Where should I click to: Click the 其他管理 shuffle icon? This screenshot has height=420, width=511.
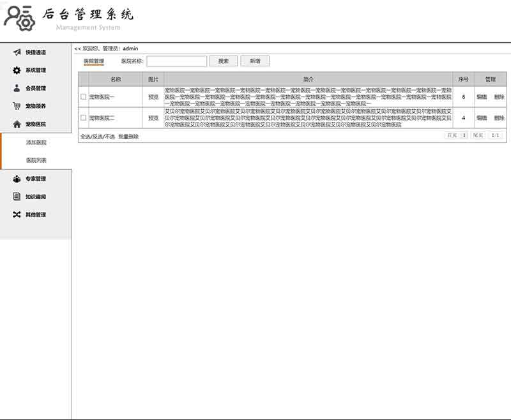tap(17, 214)
